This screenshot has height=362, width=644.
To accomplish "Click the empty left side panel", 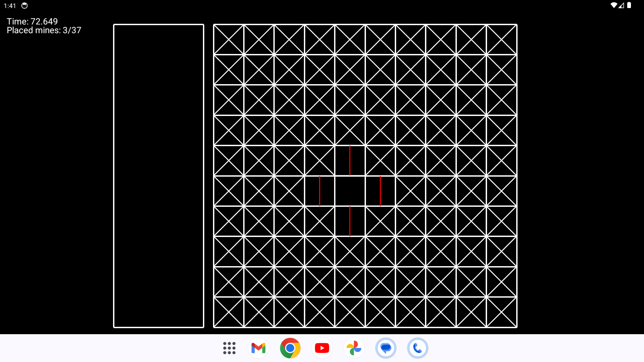I will 159,176.
